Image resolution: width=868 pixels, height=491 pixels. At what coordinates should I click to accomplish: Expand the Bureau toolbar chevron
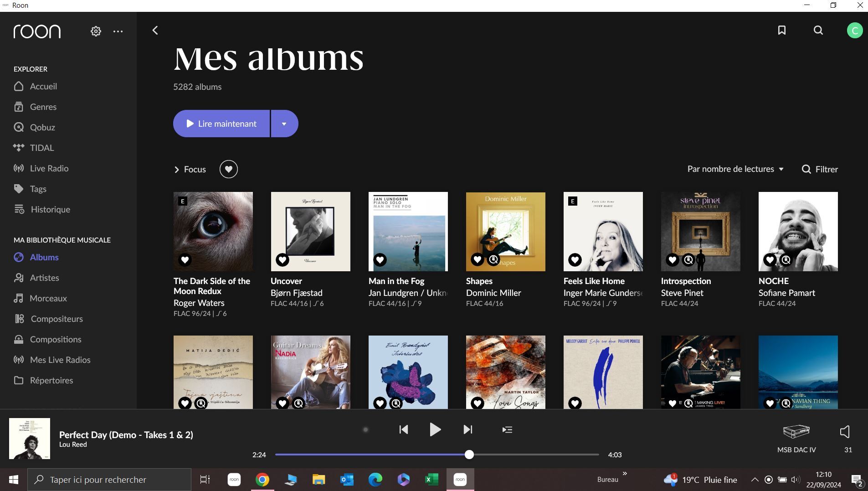[625, 474]
